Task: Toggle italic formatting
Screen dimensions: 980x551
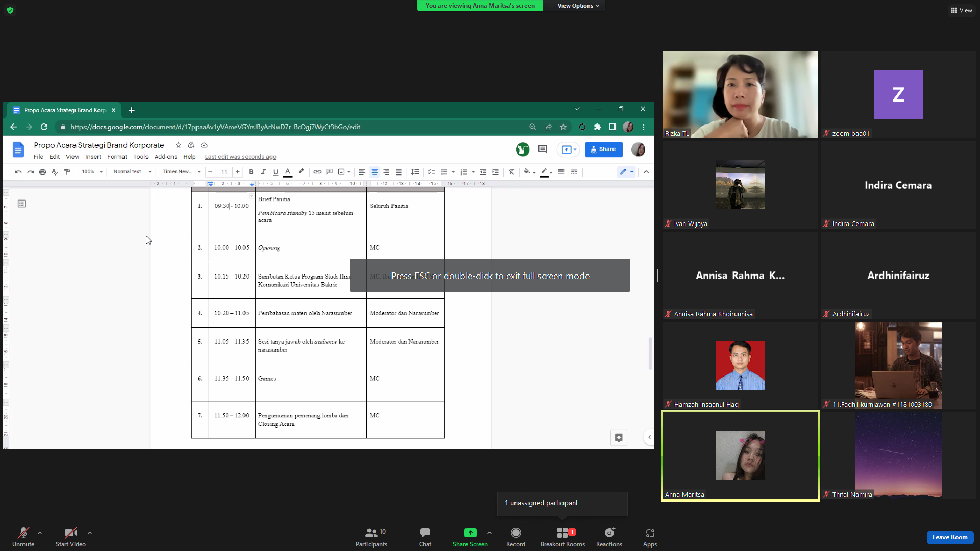Action: [263, 172]
